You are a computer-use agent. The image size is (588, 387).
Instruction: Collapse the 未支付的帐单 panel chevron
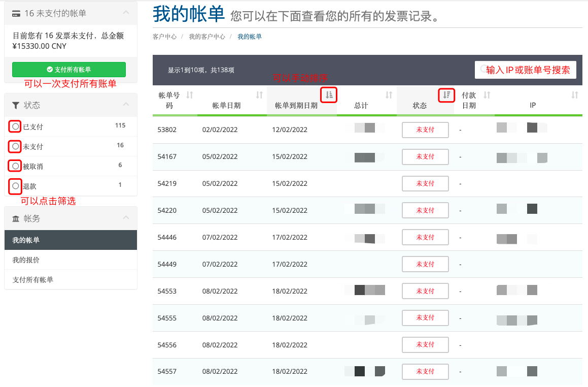point(126,14)
